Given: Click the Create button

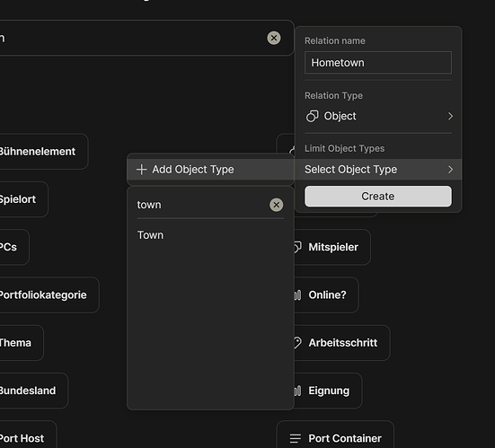Looking at the screenshot, I should pos(378,197).
